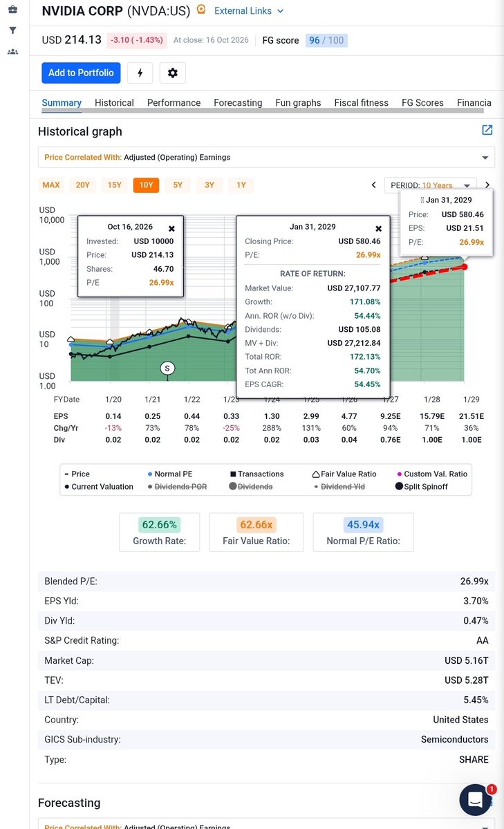Select the 1Y time range

(x=241, y=185)
